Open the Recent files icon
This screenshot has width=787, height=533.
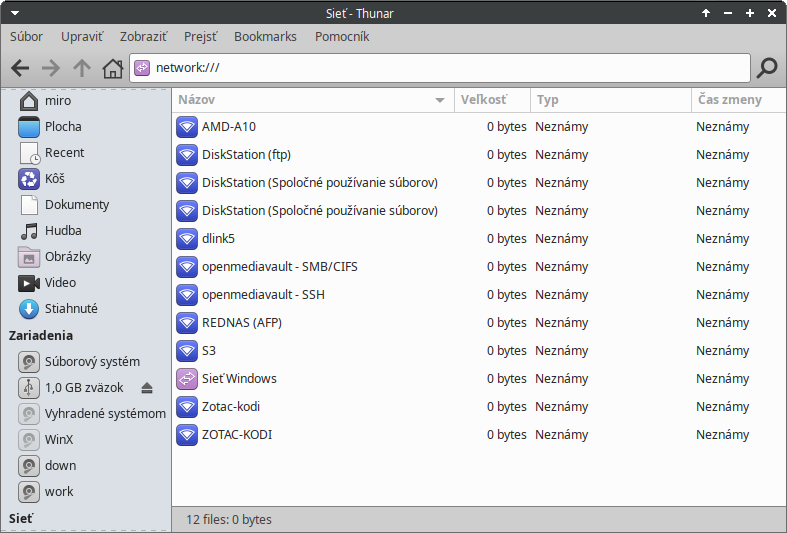29,153
